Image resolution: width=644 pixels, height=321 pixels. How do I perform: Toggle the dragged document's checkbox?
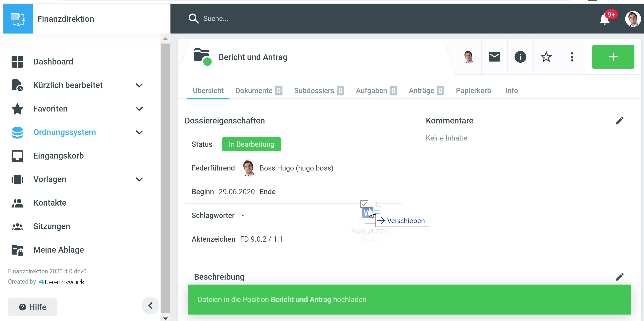(x=364, y=204)
